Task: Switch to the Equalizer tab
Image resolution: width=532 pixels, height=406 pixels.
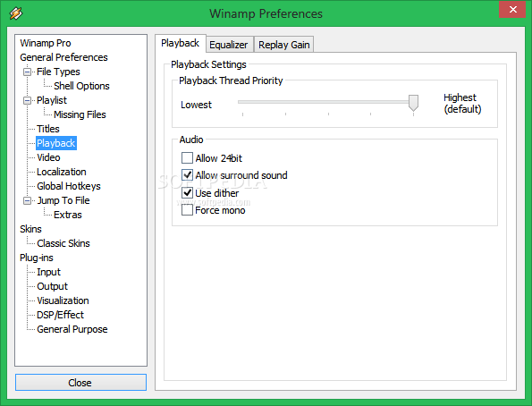Action: (x=229, y=45)
